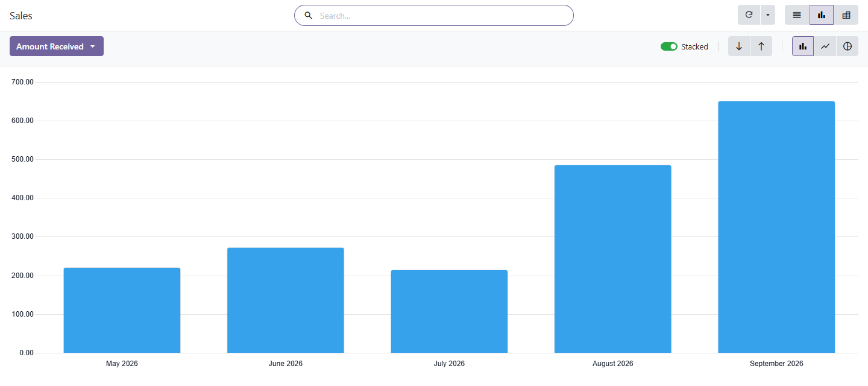Click the search magnifier icon
This screenshot has width=868, height=386.
pos(308,16)
